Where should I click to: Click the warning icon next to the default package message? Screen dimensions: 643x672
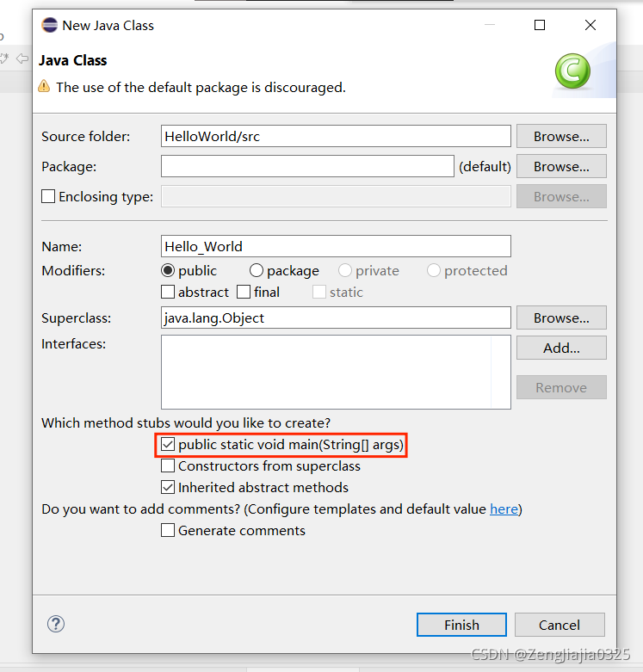pyautogui.click(x=44, y=86)
